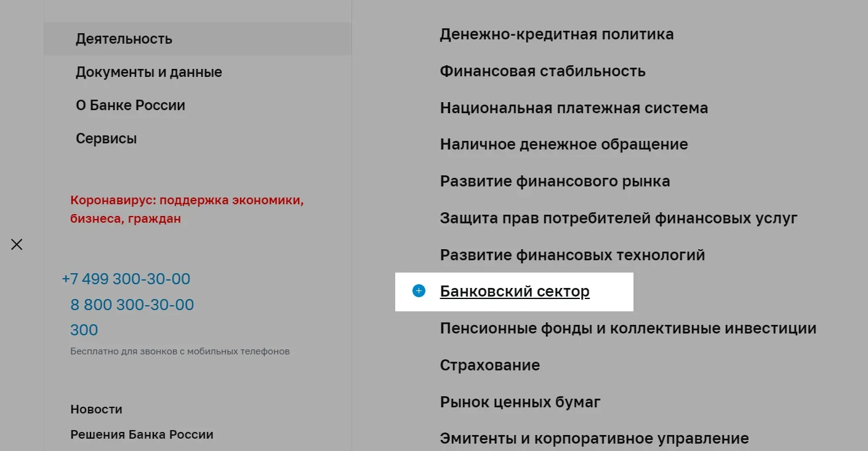Image resolution: width=868 pixels, height=451 pixels.
Task: Open Эмитенты и корпоративное управление
Action: tap(594, 439)
